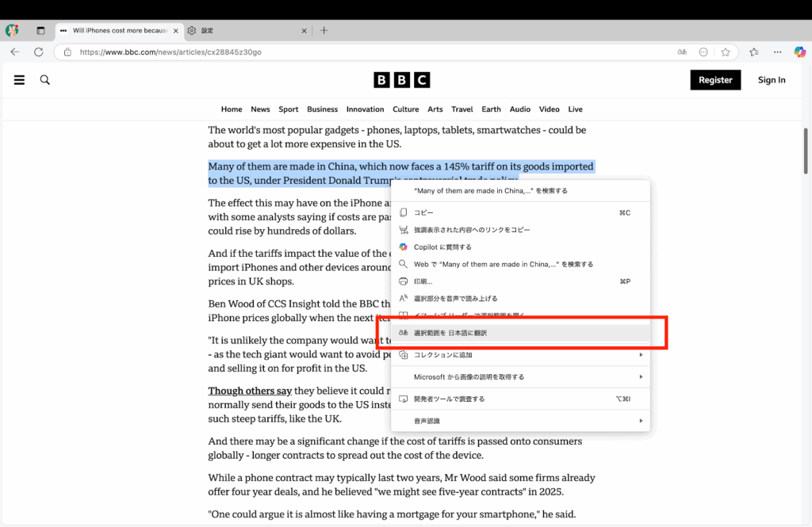812x527 pixels.
Task: Switch to the 設定 tab
Action: click(238, 31)
